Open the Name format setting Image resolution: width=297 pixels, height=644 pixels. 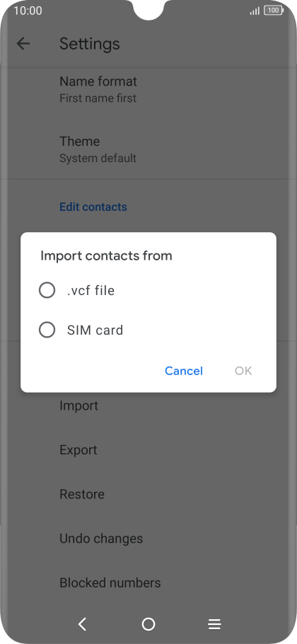click(x=148, y=89)
